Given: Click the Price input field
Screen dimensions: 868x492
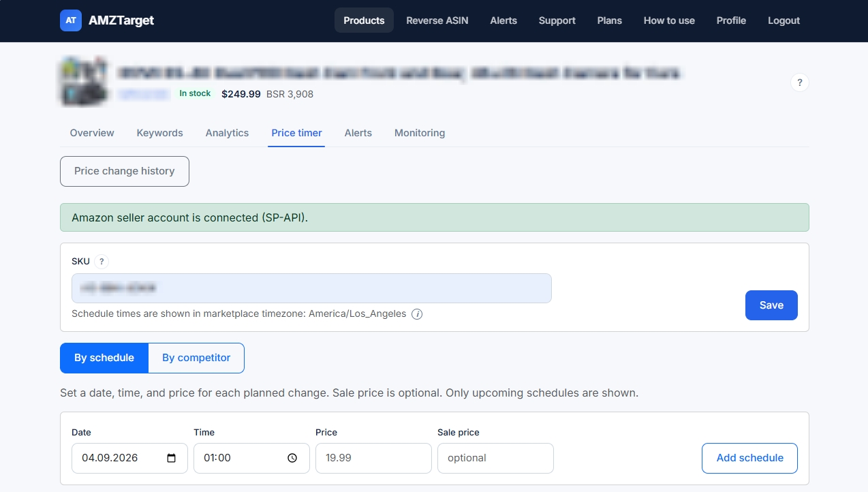Looking at the screenshot, I should (x=373, y=458).
